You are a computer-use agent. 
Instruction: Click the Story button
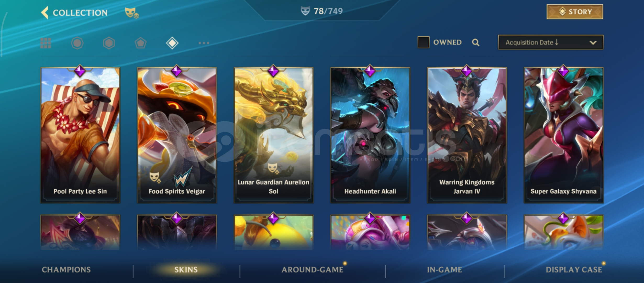coord(575,12)
